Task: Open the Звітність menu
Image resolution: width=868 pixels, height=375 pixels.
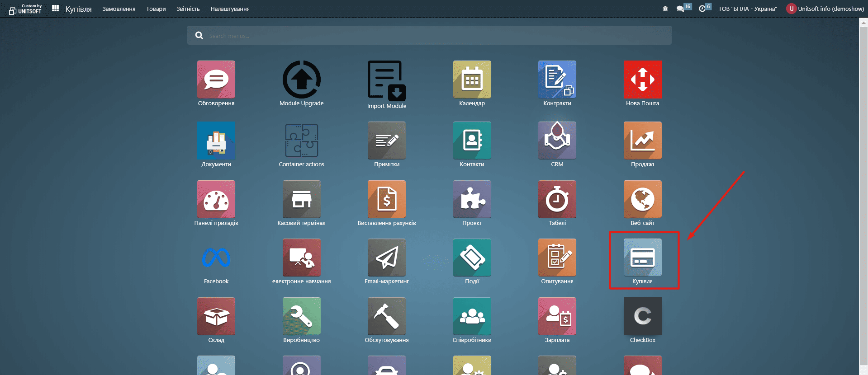Action: click(188, 9)
